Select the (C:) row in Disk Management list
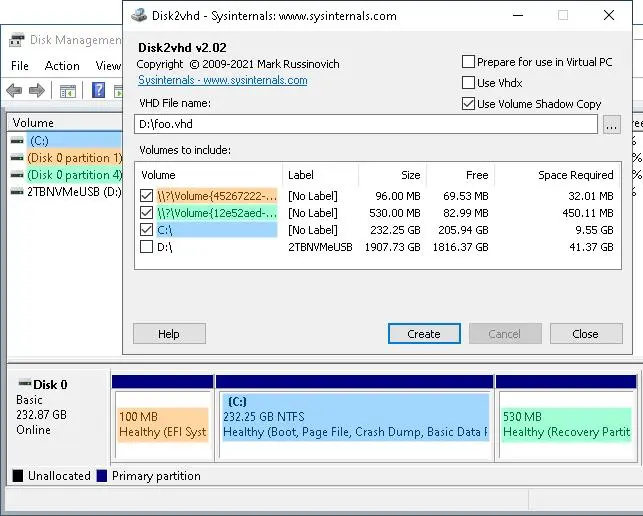This screenshot has width=643, height=516. point(66,141)
